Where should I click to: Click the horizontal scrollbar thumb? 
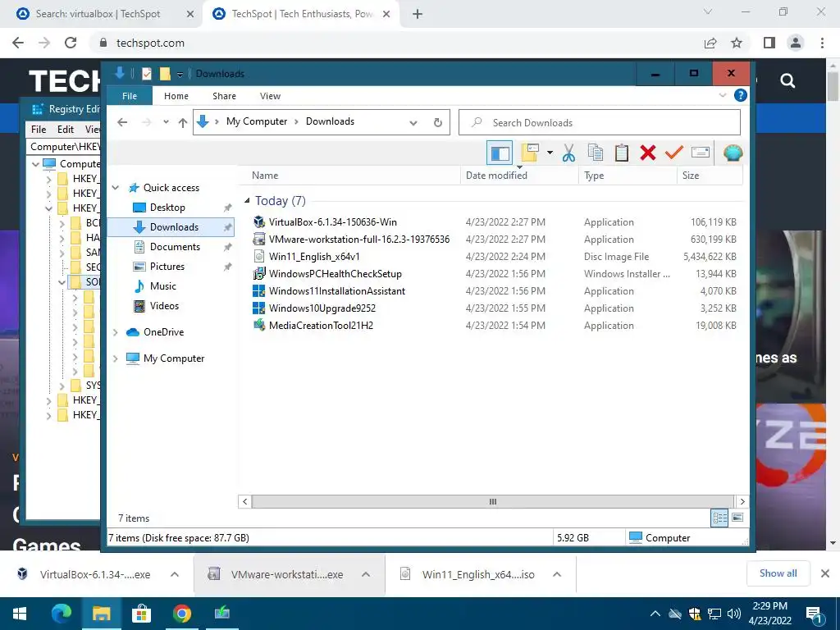(x=493, y=501)
